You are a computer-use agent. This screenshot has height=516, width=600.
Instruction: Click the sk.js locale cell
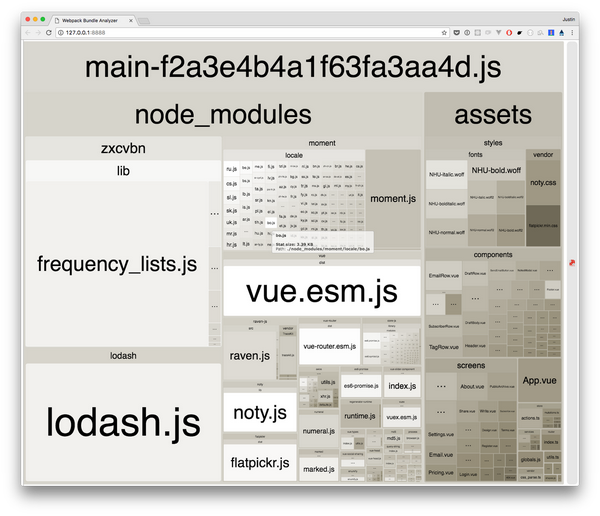(x=232, y=211)
